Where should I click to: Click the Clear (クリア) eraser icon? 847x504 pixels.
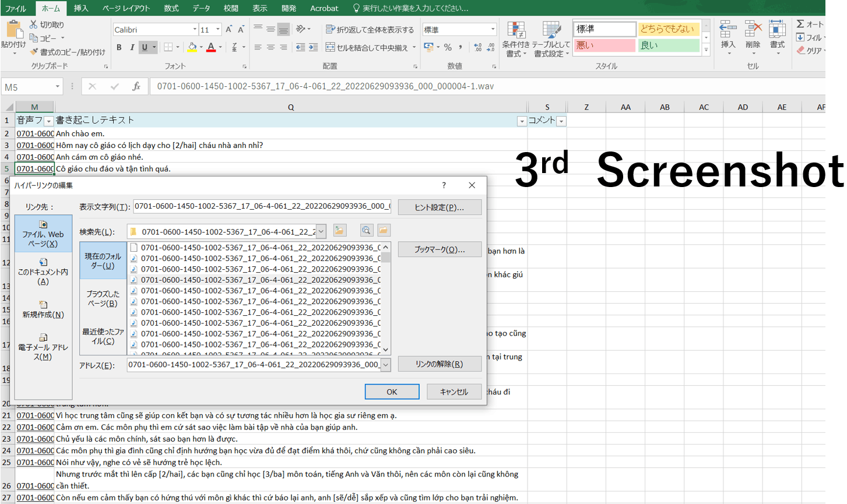coord(801,51)
